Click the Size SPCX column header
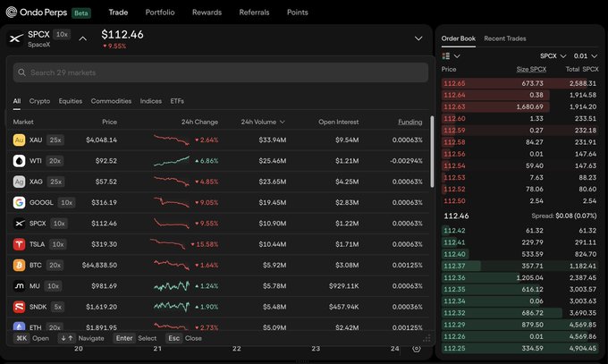This screenshot has width=608, height=364. pyautogui.click(x=531, y=69)
